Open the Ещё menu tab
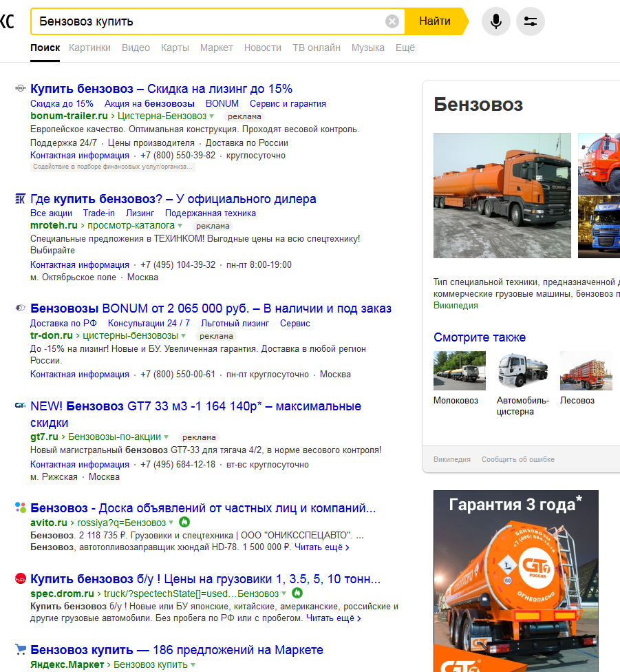Image resolution: width=620 pixels, height=672 pixels. [x=405, y=48]
